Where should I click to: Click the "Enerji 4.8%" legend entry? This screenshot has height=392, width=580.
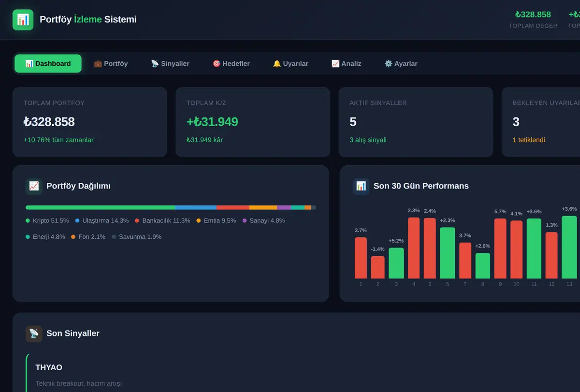pyautogui.click(x=45, y=237)
